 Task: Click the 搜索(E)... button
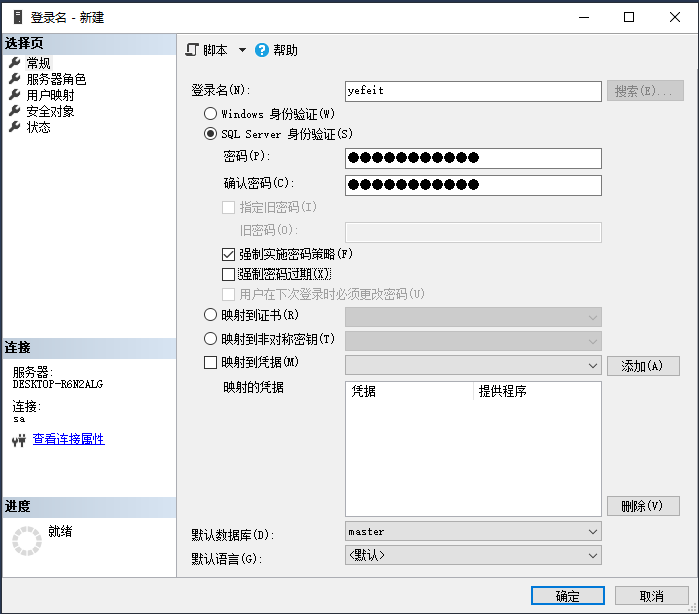pos(645,91)
